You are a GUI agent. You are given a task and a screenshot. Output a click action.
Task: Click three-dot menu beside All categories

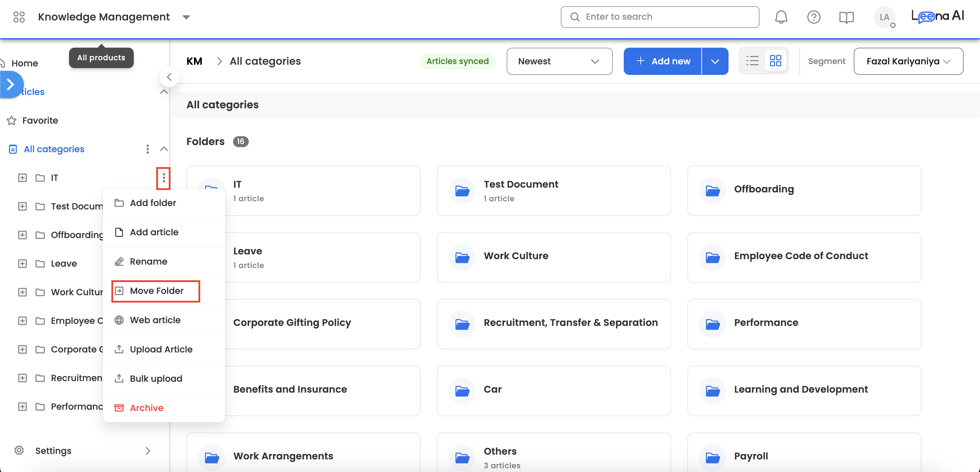[148, 149]
